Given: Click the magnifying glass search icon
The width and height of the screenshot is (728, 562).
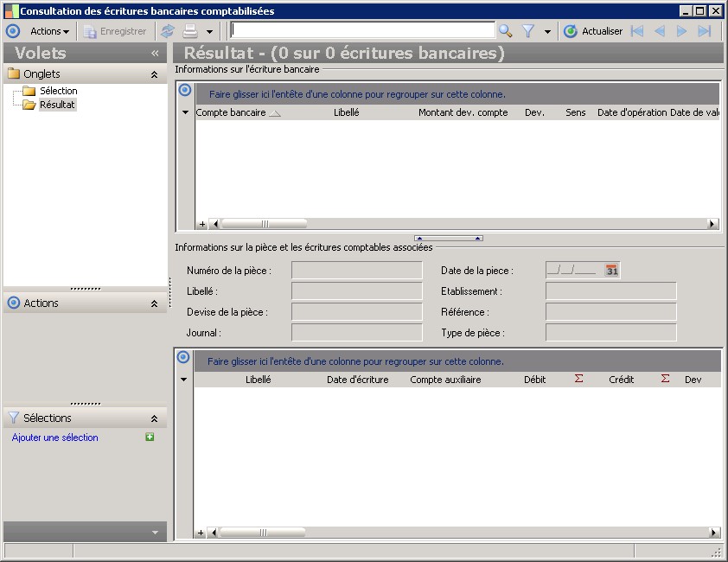Looking at the screenshot, I should point(506,31).
